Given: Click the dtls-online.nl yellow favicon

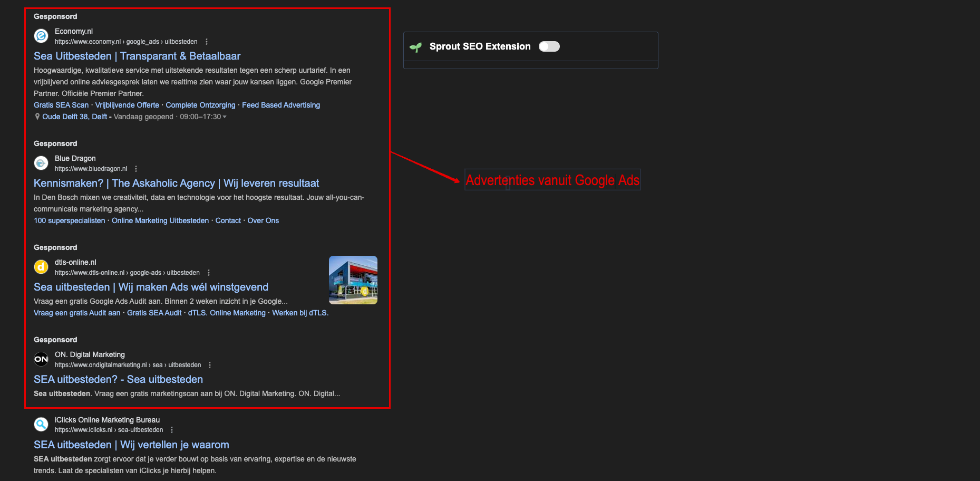Looking at the screenshot, I should pyautogui.click(x=41, y=267).
